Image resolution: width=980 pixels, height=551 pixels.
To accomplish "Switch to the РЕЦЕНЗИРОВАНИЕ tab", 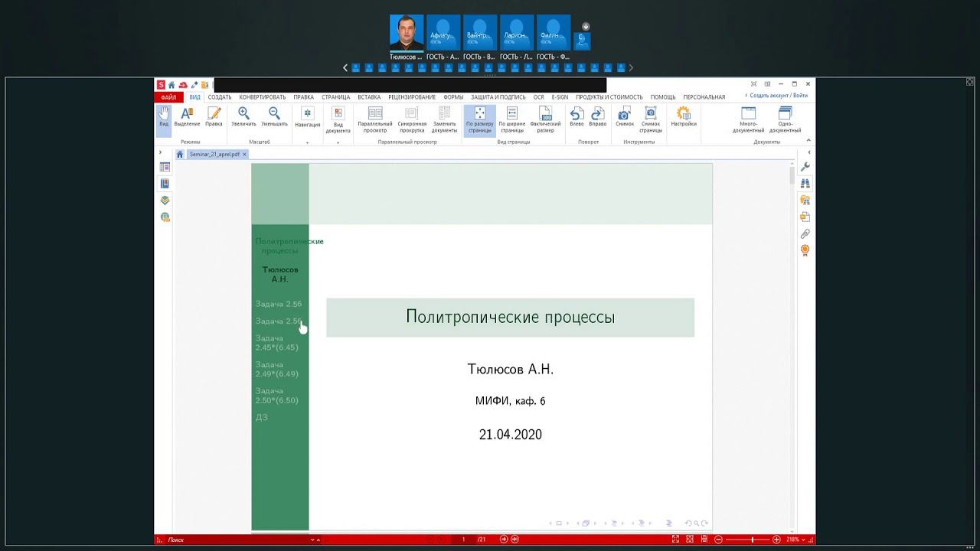I will tap(412, 97).
